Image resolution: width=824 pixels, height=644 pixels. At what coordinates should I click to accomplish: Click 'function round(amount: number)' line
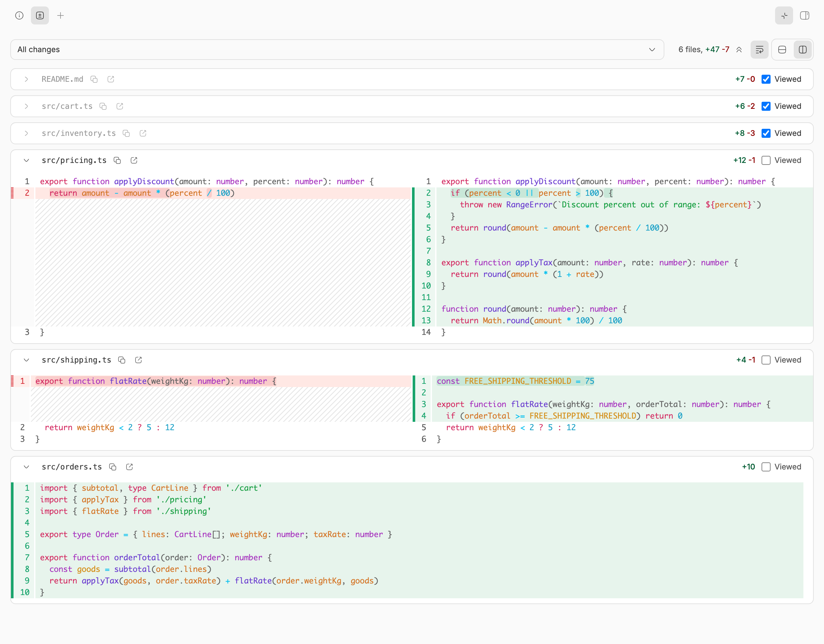[x=624, y=309]
